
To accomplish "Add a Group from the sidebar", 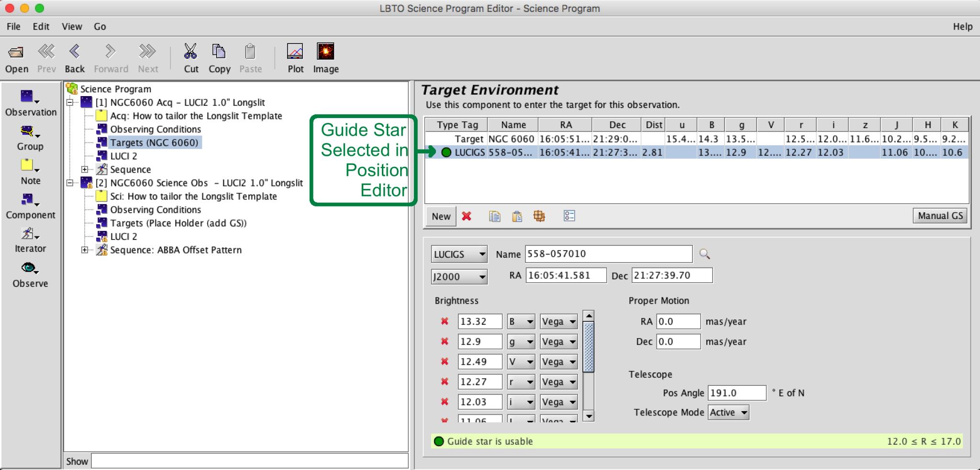I will [x=30, y=131].
